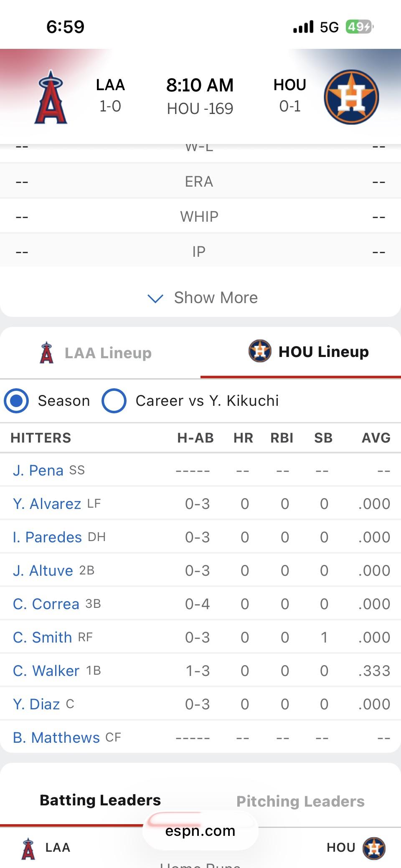This screenshot has width=401, height=868.
Task: Open the Batting Leaders tab
Action: pyautogui.click(x=100, y=800)
